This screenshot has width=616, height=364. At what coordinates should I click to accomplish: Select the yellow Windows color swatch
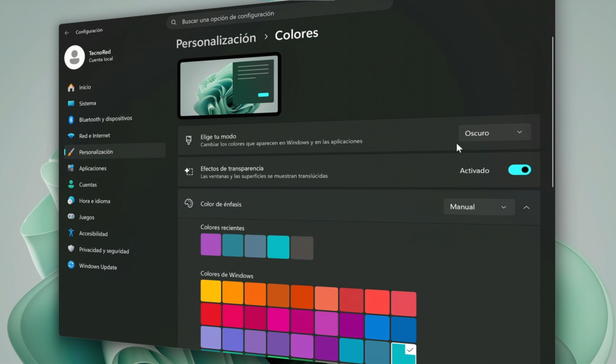click(x=211, y=291)
